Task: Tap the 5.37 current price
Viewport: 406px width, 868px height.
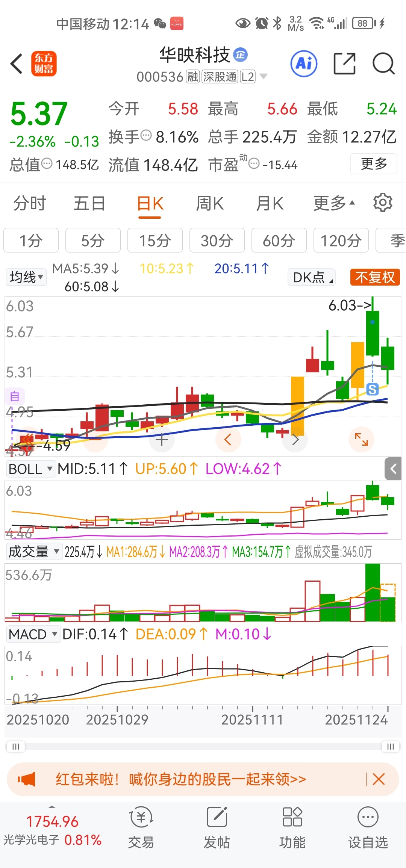Action: (39, 114)
